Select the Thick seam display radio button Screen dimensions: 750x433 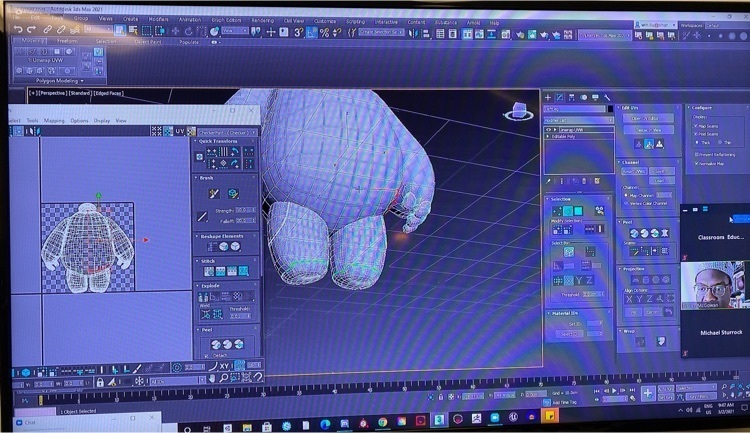click(x=696, y=143)
